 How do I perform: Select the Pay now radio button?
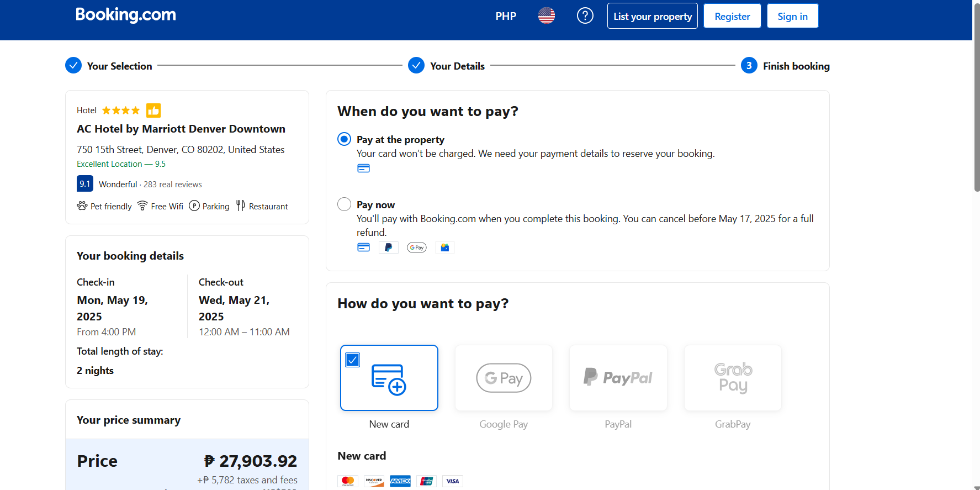click(344, 204)
